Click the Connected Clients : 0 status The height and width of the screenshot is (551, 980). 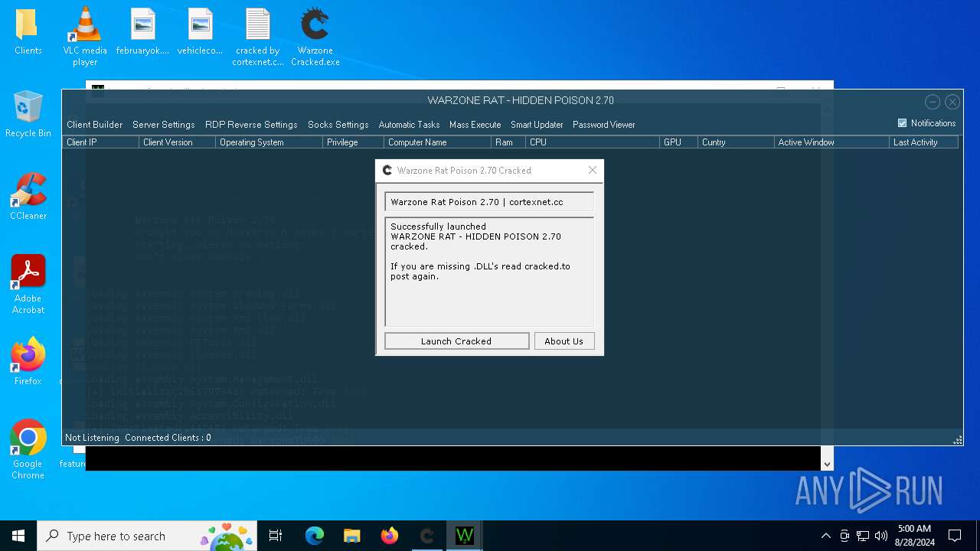click(x=168, y=438)
